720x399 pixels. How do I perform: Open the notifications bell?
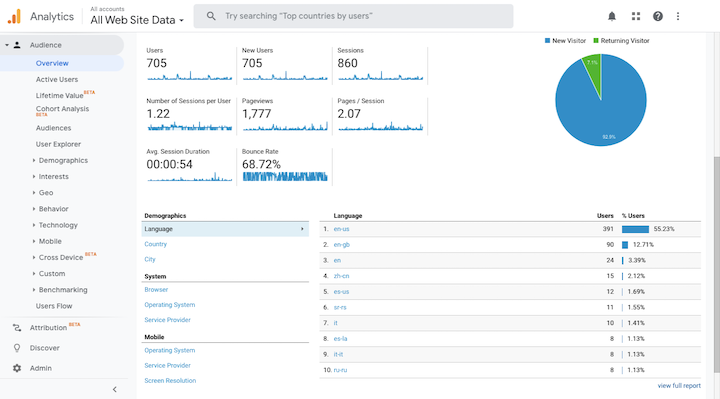tap(612, 17)
